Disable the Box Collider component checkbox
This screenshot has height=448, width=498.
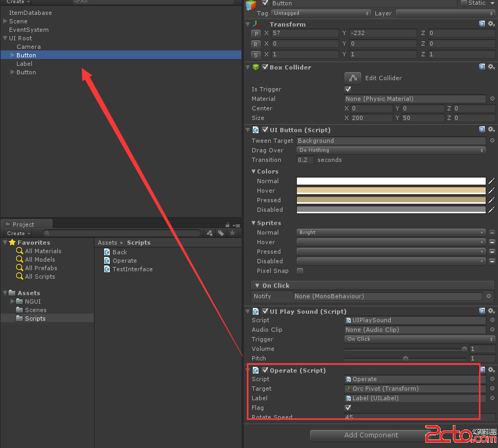[x=265, y=67]
